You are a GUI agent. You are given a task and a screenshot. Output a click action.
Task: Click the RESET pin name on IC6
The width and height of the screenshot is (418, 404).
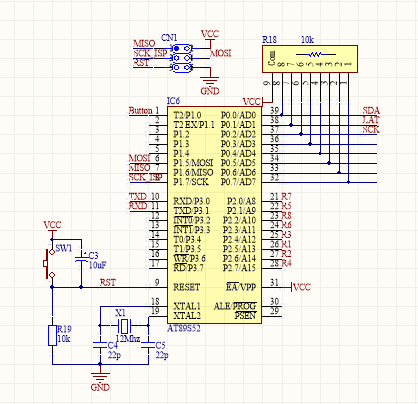pos(187,287)
